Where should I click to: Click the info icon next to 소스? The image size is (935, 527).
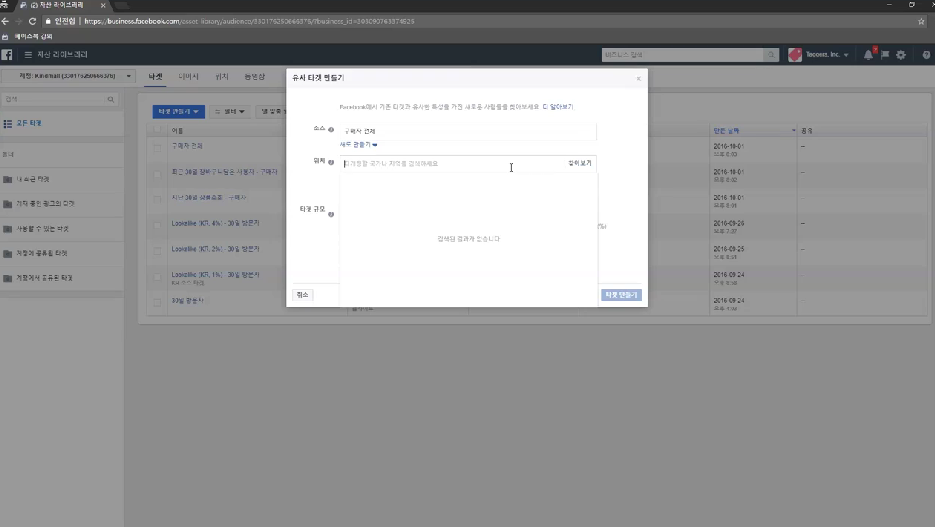tap(331, 129)
